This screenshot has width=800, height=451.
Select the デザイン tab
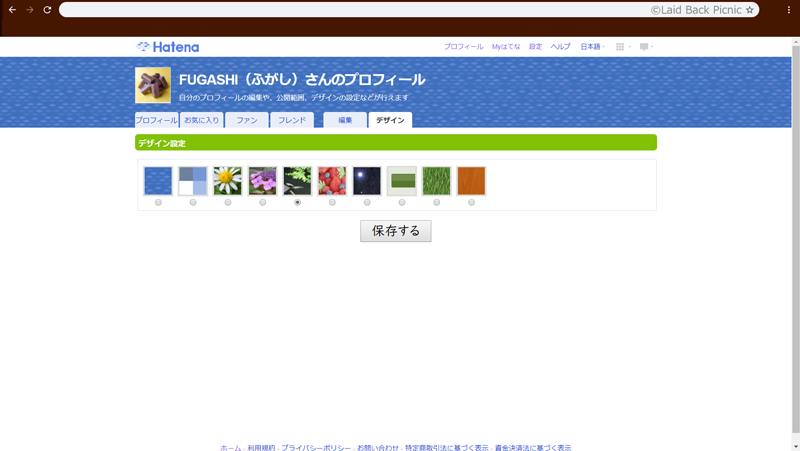pyautogui.click(x=390, y=120)
